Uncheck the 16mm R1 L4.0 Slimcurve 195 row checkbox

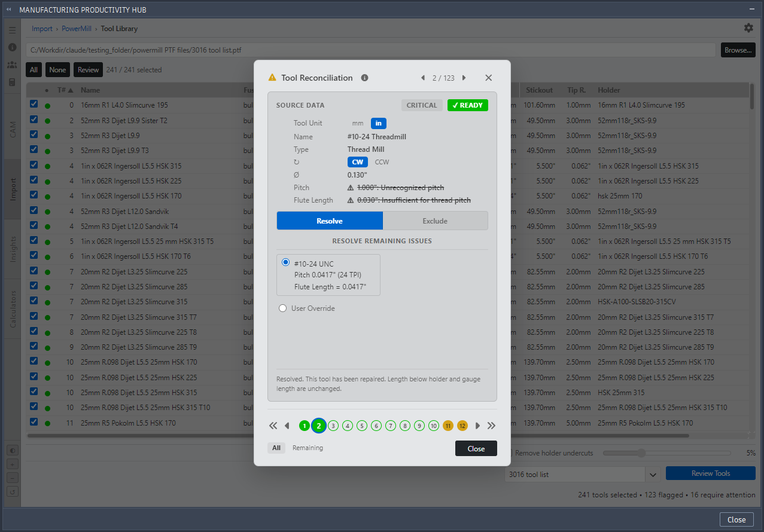pyautogui.click(x=34, y=104)
